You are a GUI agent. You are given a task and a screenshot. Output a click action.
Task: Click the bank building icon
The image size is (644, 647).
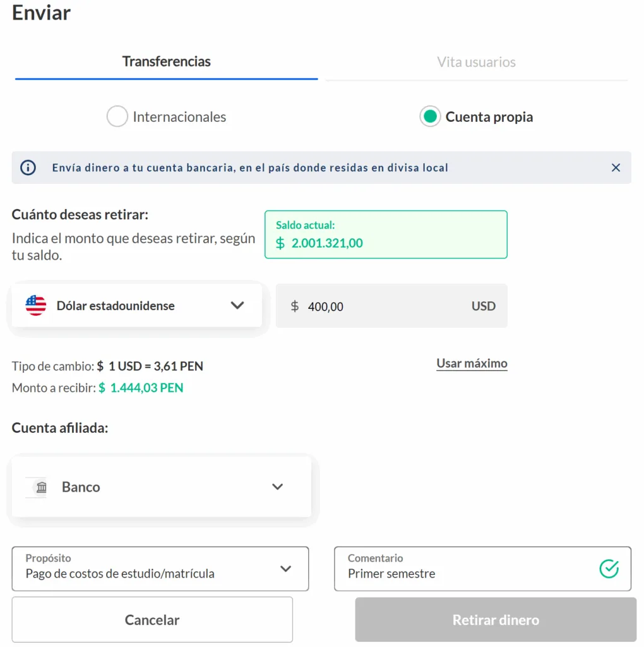click(x=41, y=487)
